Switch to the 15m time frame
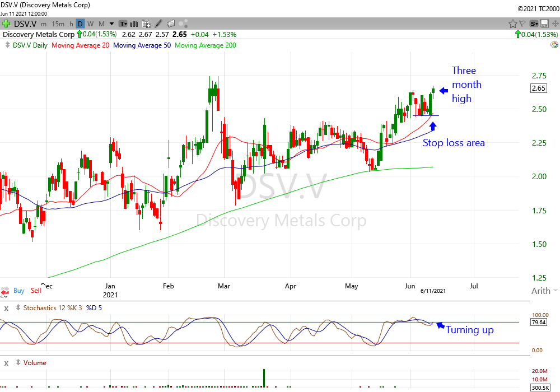Viewport: 560px width, 392px height. (58, 24)
